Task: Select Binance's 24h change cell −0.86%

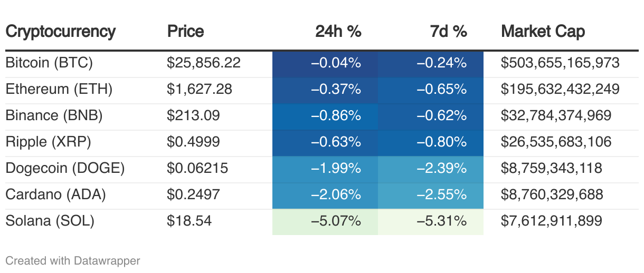Action: click(336, 116)
